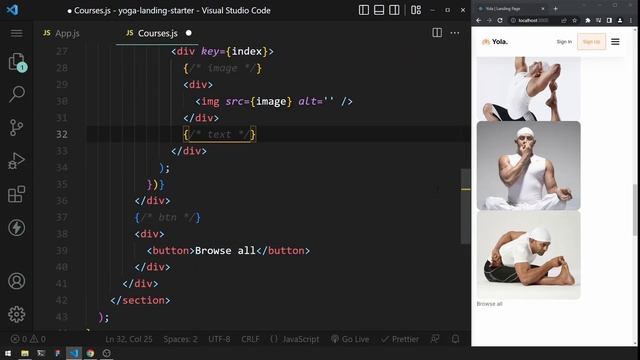
Task: Open the Windows Start menu
Action: point(8,353)
